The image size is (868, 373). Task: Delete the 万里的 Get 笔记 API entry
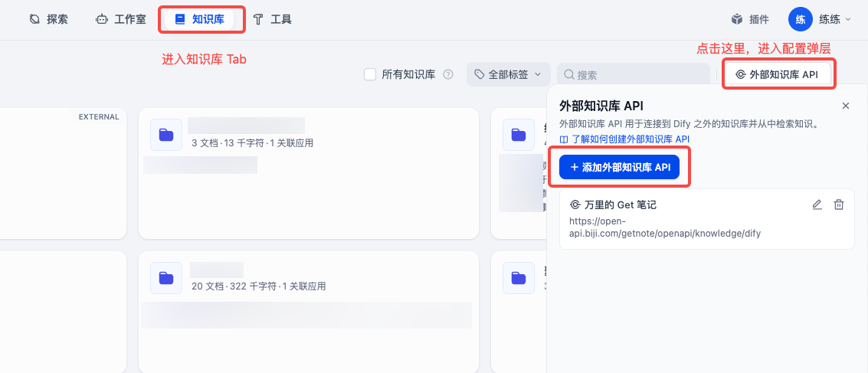point(839,204)
